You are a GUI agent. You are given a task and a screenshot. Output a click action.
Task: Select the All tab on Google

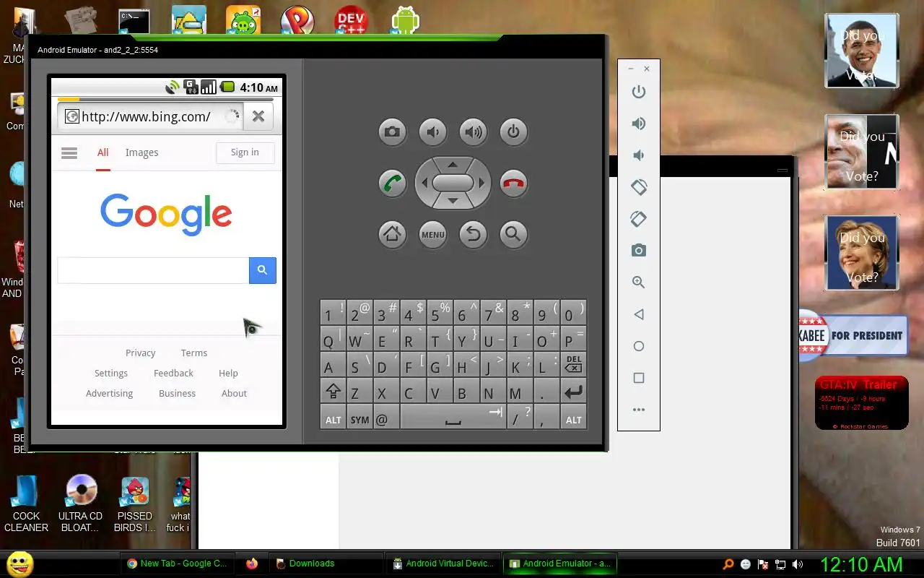[x=103, y=152]
